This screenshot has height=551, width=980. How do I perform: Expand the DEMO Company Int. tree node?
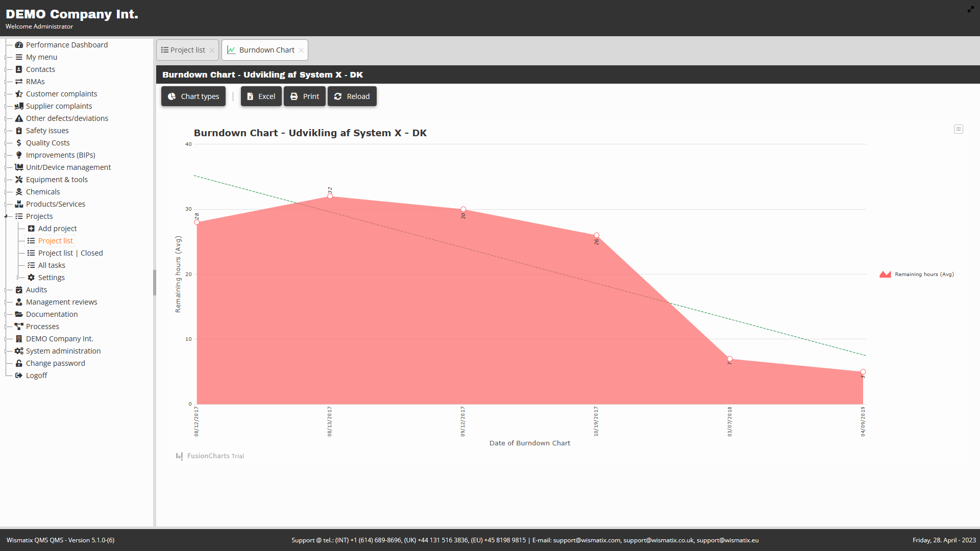(x=6, y=339)
